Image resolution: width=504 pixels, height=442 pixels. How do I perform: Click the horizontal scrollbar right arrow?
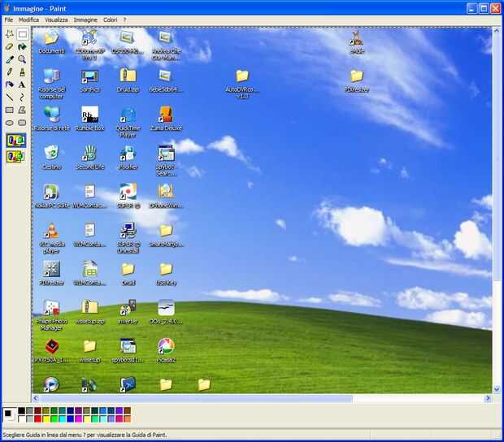488,398
